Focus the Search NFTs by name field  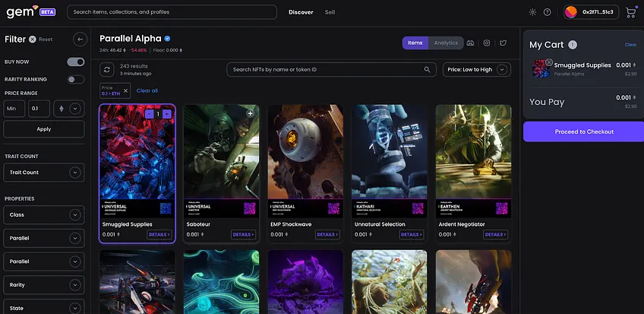click(331, 69)
